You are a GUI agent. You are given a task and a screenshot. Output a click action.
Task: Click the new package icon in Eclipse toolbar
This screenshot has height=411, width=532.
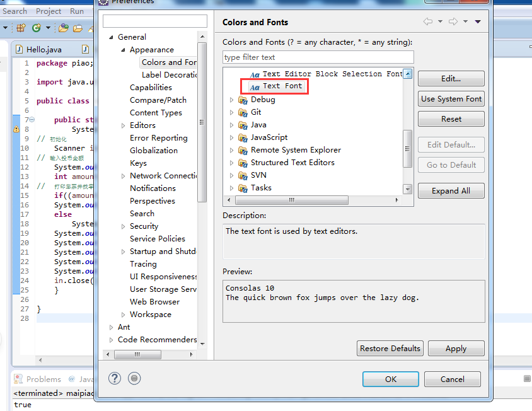[21, 28]
